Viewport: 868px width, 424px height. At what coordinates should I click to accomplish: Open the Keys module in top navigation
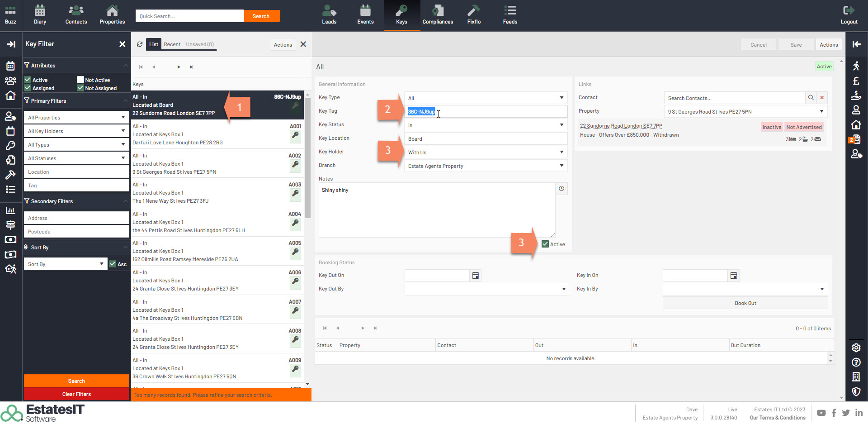tap(401, 15)
